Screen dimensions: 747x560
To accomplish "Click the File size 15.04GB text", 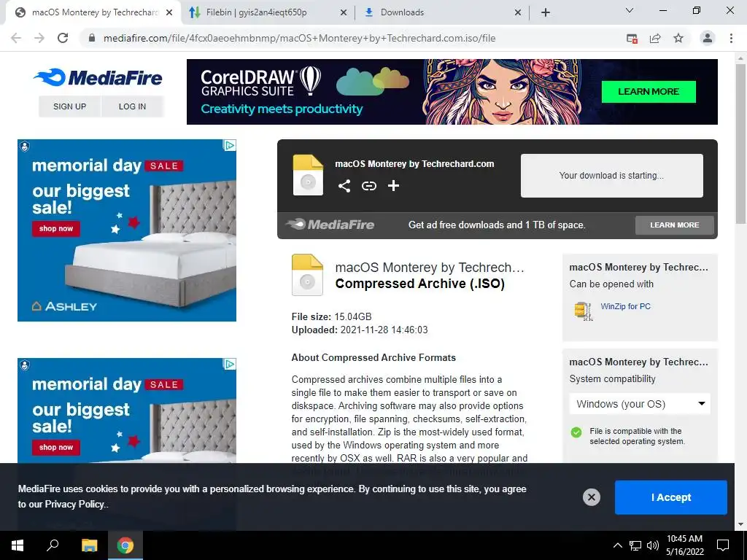I will tap(332, 316).
